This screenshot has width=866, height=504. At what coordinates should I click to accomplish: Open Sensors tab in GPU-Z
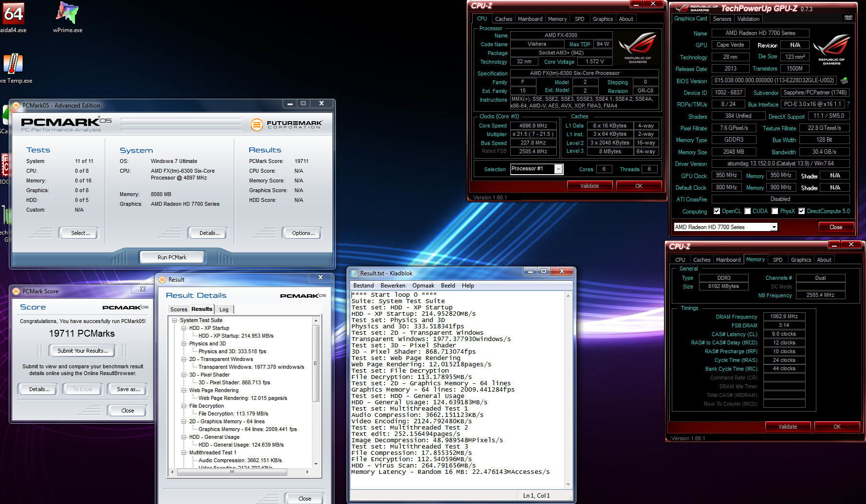coord(722,19)
